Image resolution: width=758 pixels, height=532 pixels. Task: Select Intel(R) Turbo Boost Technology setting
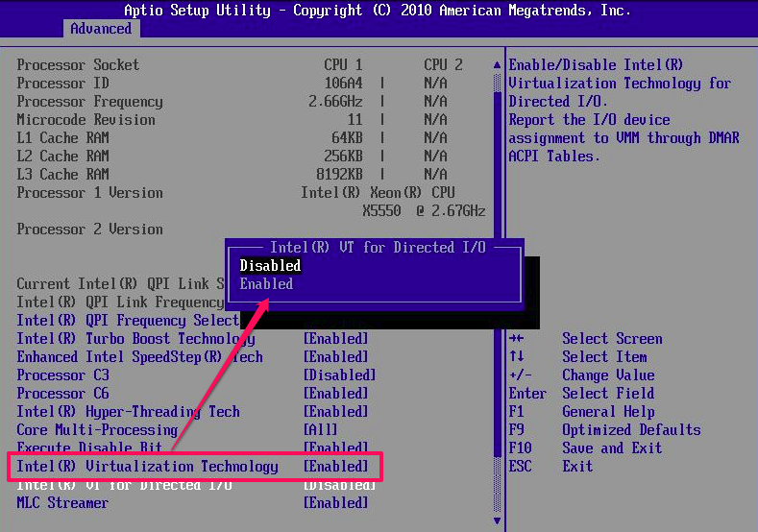point(135,338)
